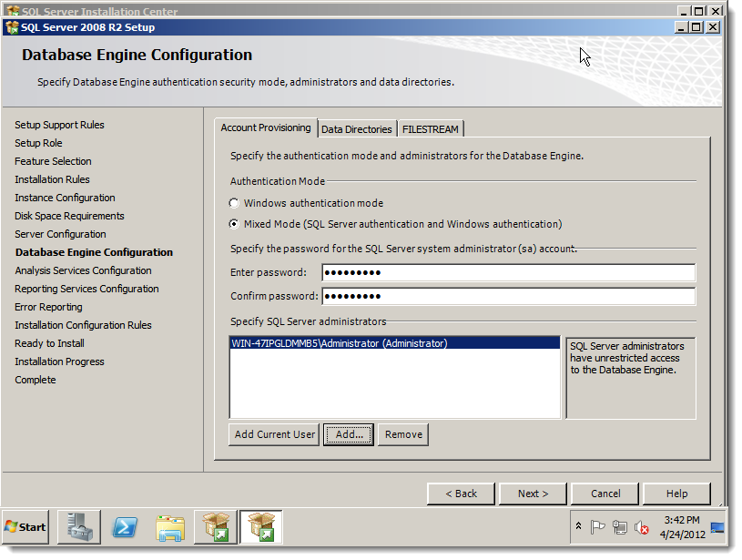
Task: Maximize the SQL Server 2008 R2 Setup window
Action: pyautogui.click(x=696, y=27)
